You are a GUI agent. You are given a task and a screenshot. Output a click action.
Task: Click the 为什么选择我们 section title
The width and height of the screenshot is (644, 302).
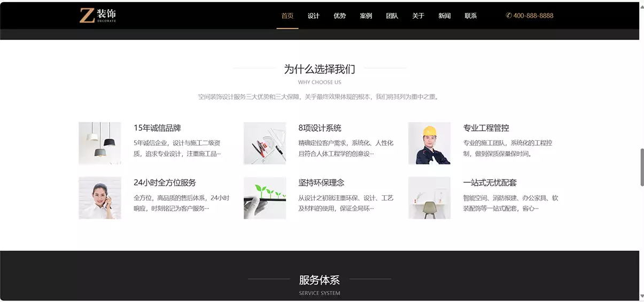pyautogui.click(x=320, y=69)
